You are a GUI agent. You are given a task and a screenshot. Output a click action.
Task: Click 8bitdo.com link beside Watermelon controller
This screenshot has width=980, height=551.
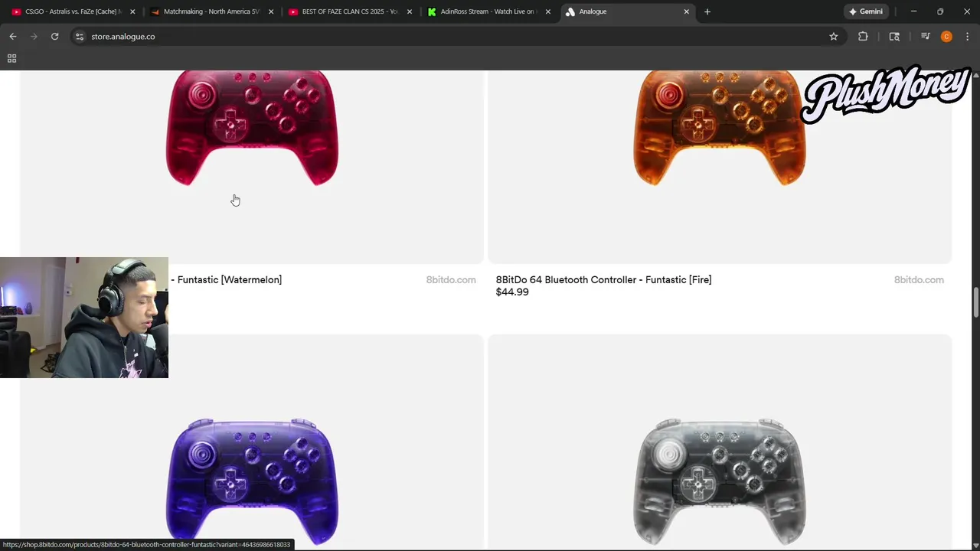click(x=451, y=279)
